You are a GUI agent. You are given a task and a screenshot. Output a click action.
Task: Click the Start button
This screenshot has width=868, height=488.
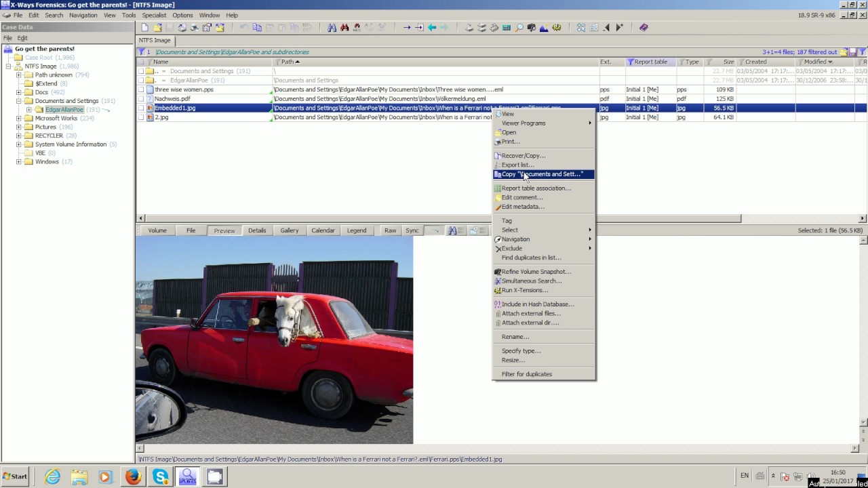click(15, 476)
